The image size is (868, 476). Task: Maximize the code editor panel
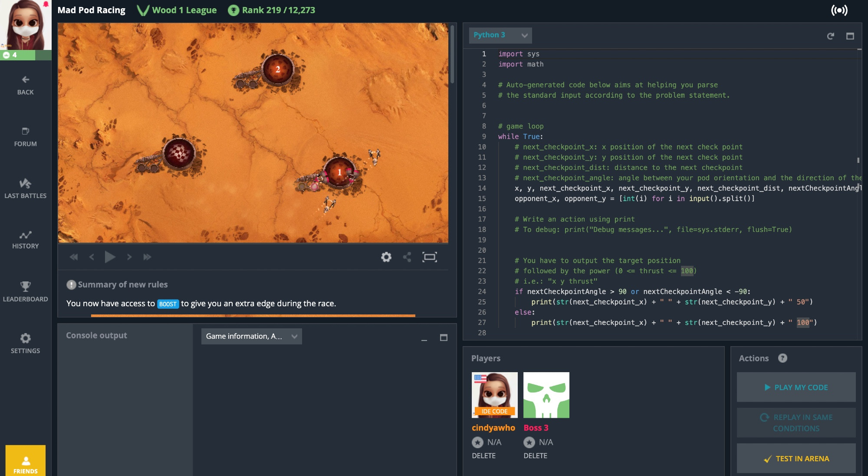point(850,36)
